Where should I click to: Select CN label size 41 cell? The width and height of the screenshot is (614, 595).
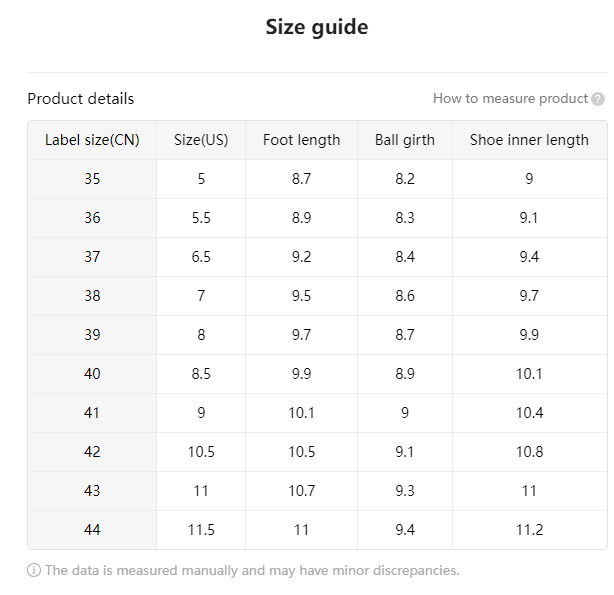point(92,413)
